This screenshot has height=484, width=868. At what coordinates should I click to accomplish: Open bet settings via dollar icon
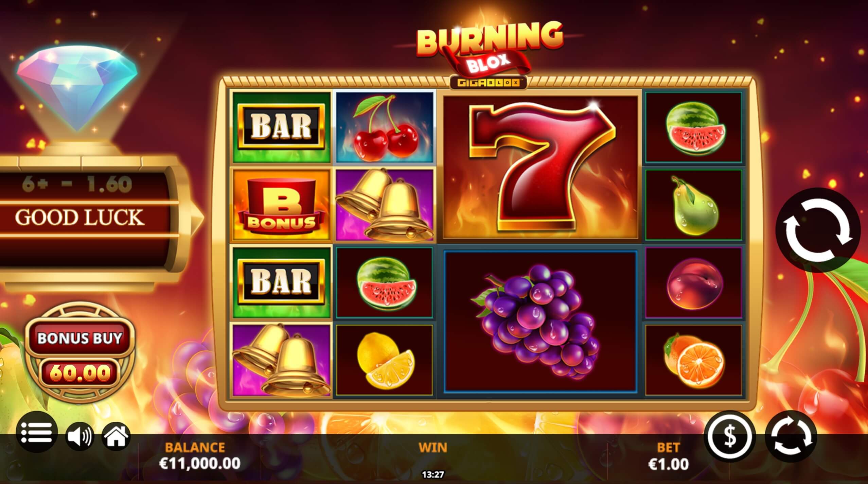pos(730,436)
